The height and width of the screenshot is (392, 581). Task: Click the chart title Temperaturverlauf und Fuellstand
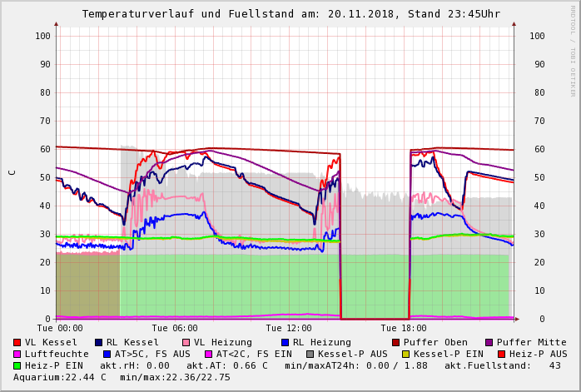coord(290,14)
